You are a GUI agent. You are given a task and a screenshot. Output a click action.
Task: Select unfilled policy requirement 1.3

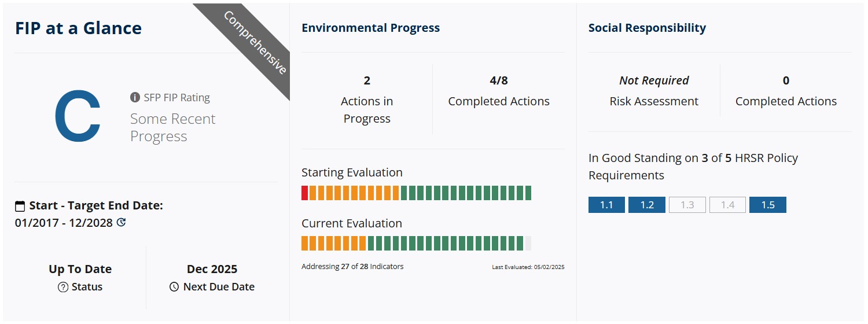click(x=687, y=205)
